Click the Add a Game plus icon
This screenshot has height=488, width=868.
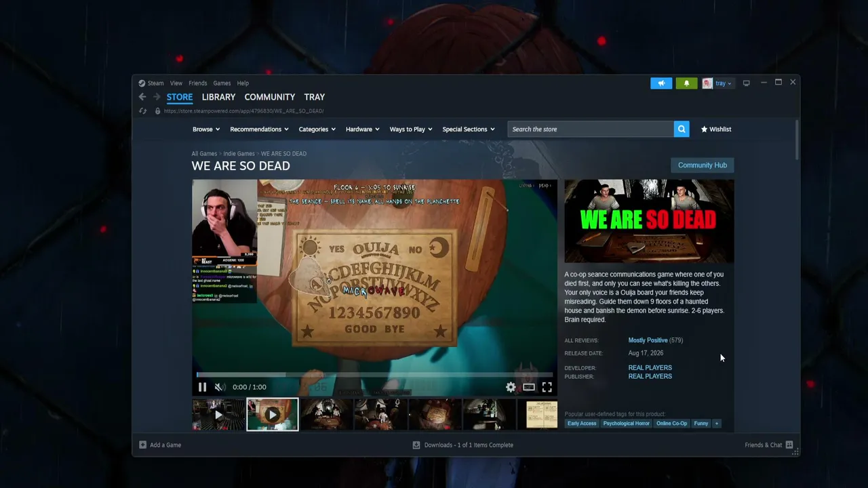[x=142, y=445]
